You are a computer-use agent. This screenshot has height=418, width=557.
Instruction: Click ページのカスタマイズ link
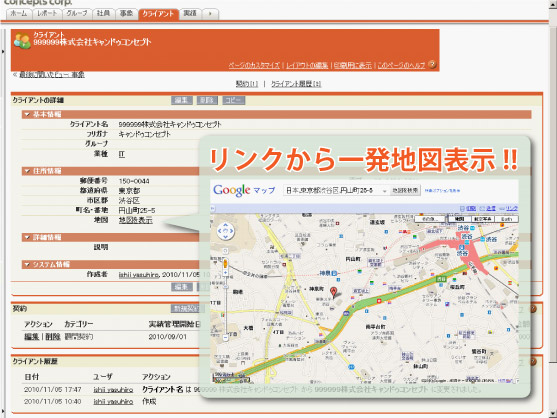(254, 65)
